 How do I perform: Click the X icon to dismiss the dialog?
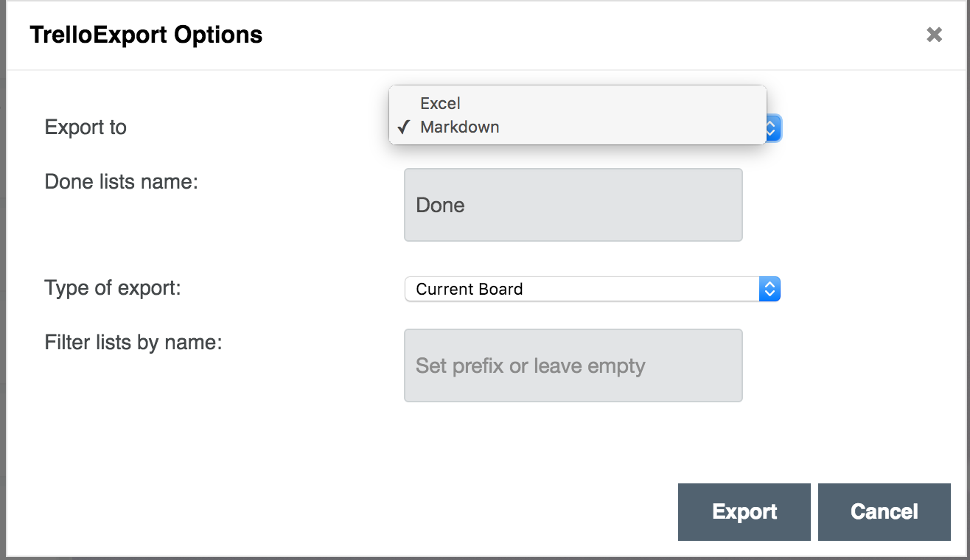934,34
